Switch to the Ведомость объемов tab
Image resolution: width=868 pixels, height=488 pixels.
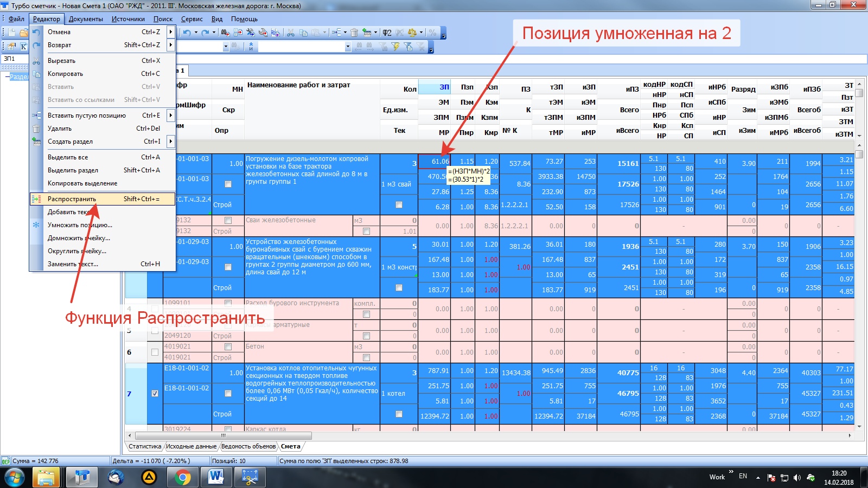pyautogui.click(x=248, y=446)
